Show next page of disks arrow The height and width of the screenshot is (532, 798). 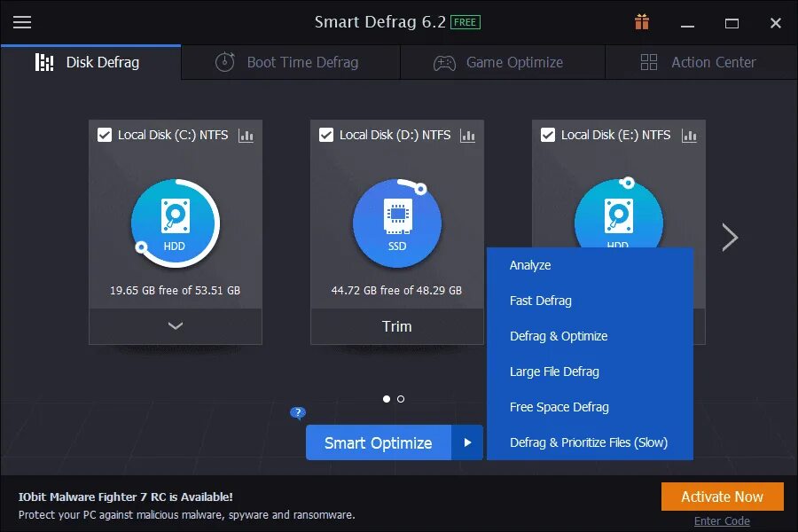click(x=730, y=238)
